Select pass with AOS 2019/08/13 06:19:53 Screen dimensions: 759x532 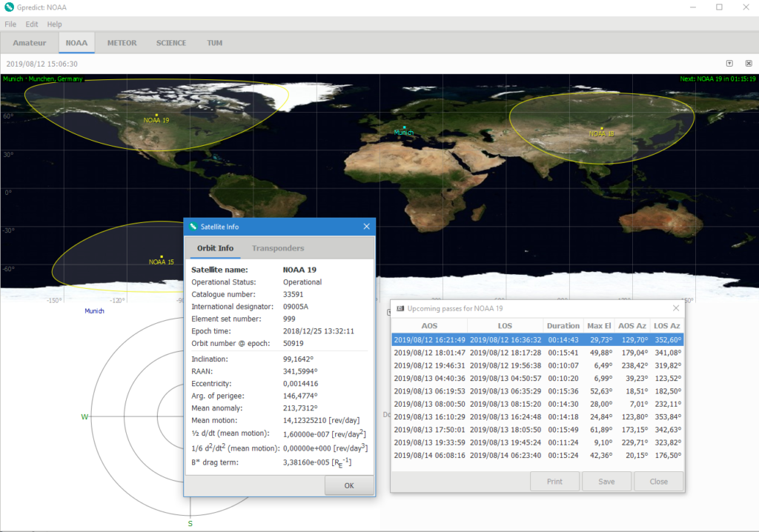(x=537, y=391)
